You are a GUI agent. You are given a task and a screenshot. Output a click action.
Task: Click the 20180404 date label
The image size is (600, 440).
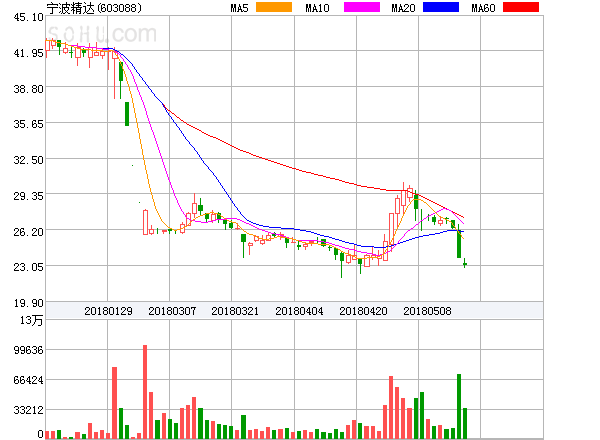click(x=299, y=311)
